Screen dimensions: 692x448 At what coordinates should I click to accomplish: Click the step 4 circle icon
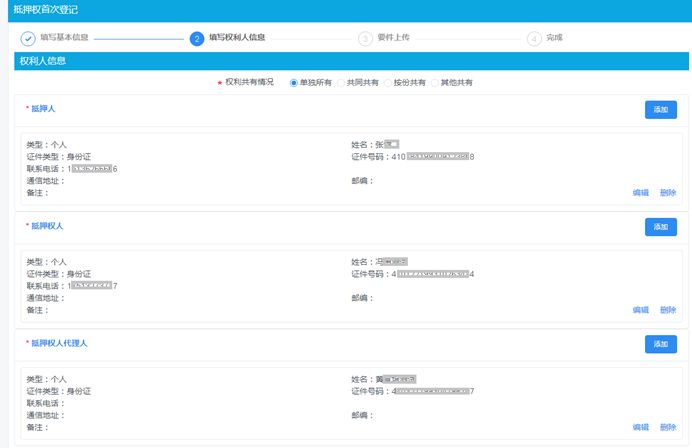(534, 39)
